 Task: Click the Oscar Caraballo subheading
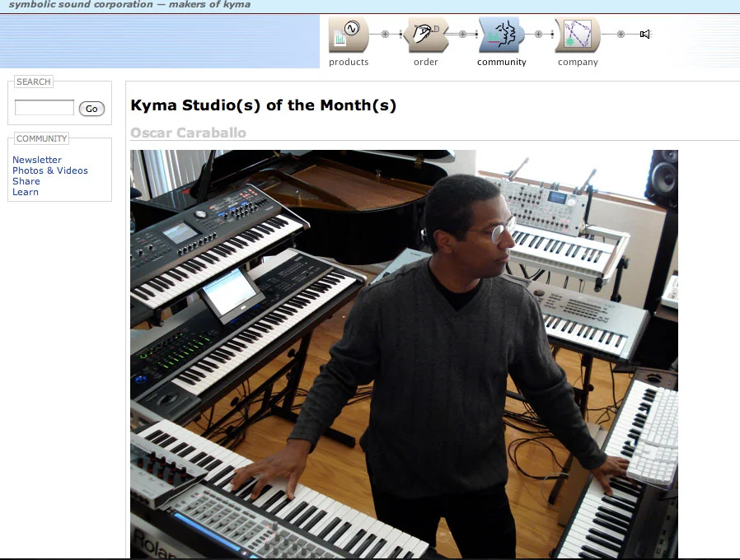(x=189, y=133)
